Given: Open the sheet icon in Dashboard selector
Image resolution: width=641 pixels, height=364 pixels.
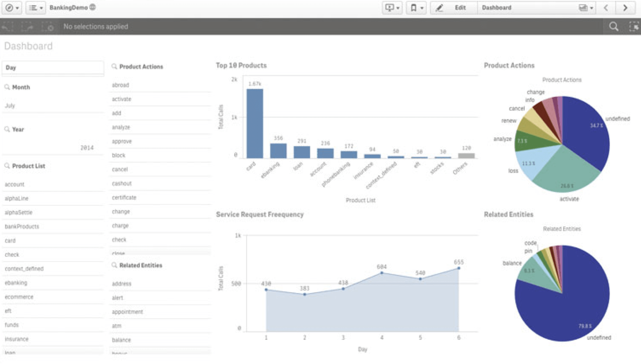Looking at the screenshot, I should 583,8.
